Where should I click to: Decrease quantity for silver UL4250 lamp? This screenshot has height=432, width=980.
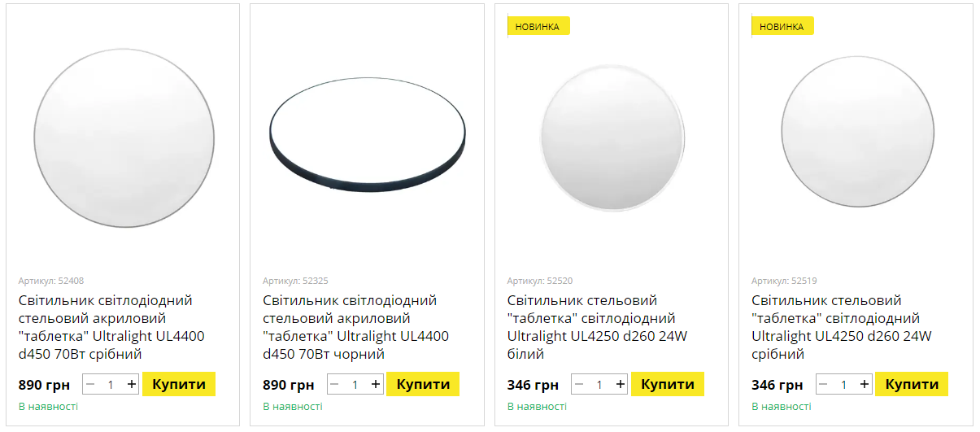click(823, 385)
